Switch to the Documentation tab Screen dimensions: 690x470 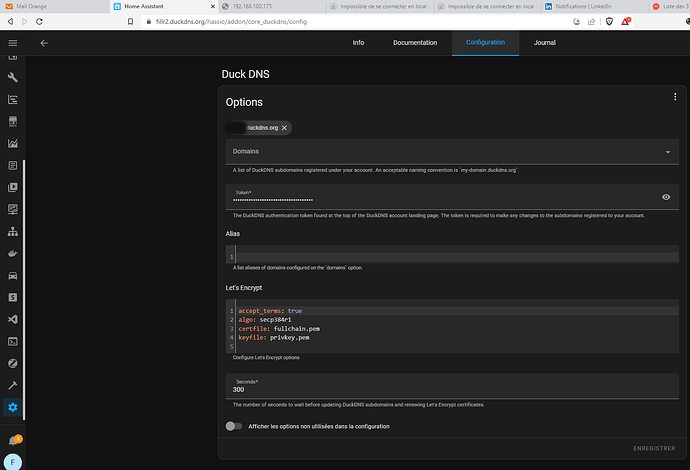pyautogui.click(x=415, y=43)
